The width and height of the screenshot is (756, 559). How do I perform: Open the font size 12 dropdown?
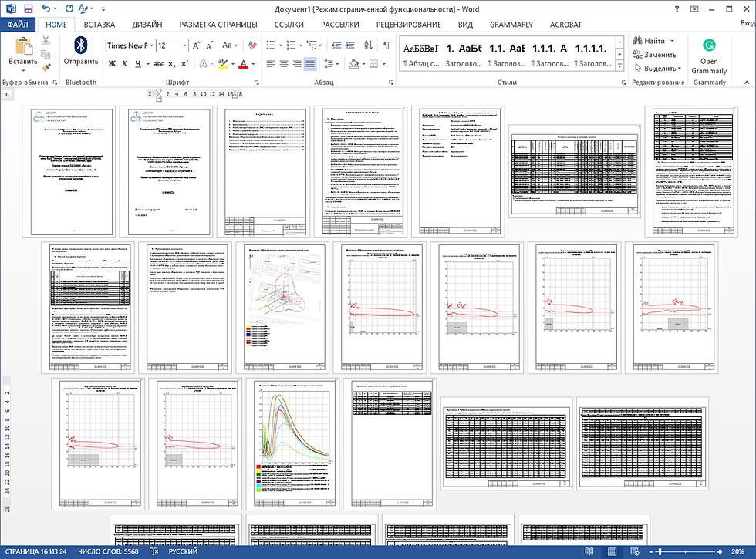tap(184, 45)
